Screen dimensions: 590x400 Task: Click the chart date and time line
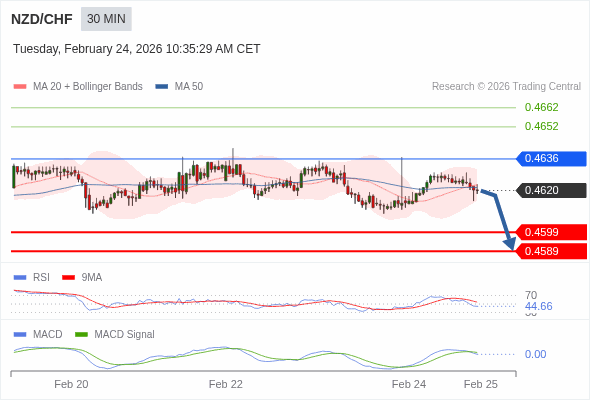(x=137, y=49)
